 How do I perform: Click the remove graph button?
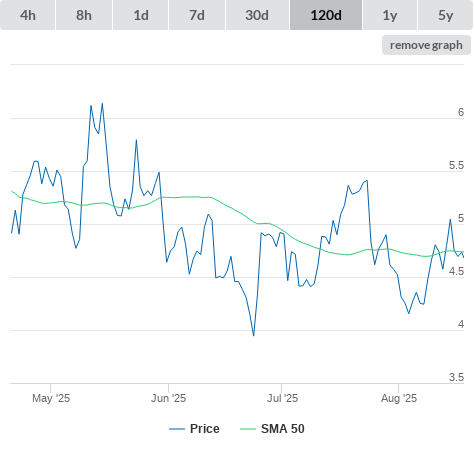coord(426,45)
